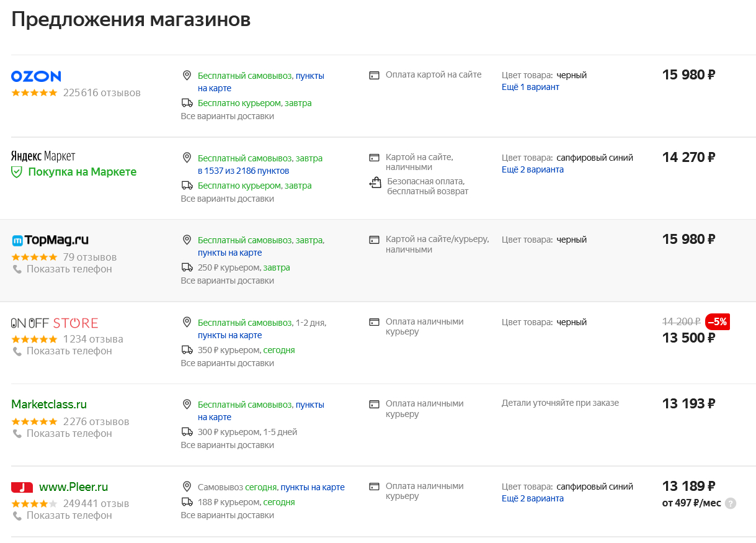Image resolution: width=756 pixels, height=543 pixels.
Task: Click the location pin icon in OZON row
Action: tap(187, 76)
